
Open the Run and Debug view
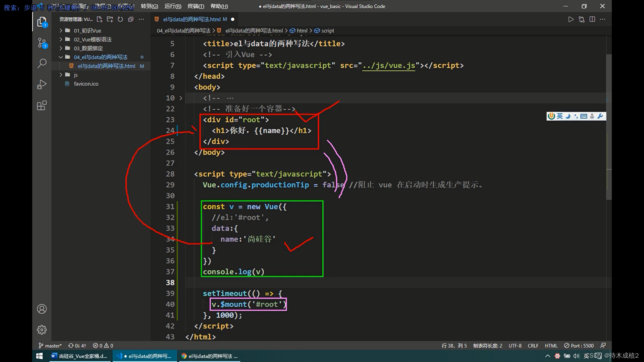tap(42, 84)
